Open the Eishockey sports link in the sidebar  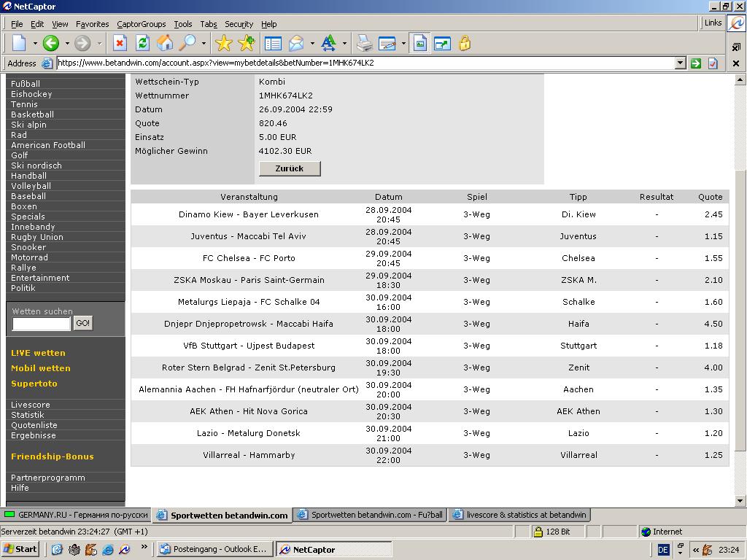coord(31,94)
